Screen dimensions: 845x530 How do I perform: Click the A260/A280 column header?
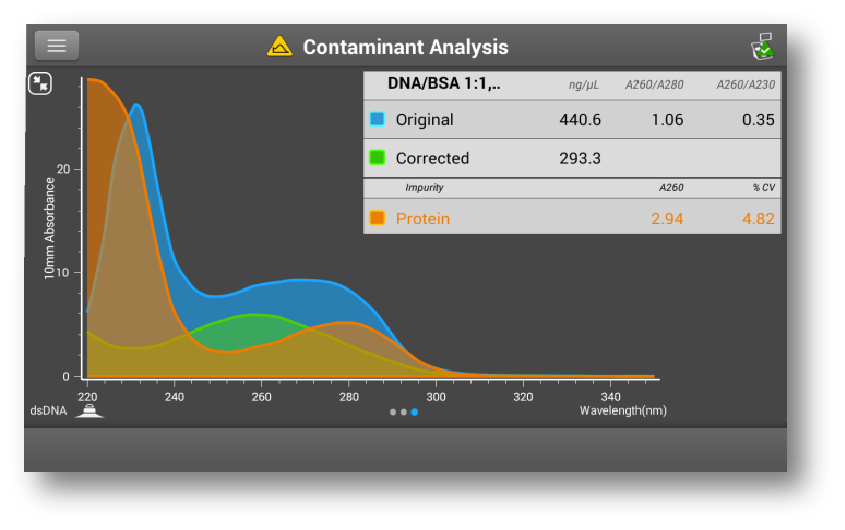point(654,85)
